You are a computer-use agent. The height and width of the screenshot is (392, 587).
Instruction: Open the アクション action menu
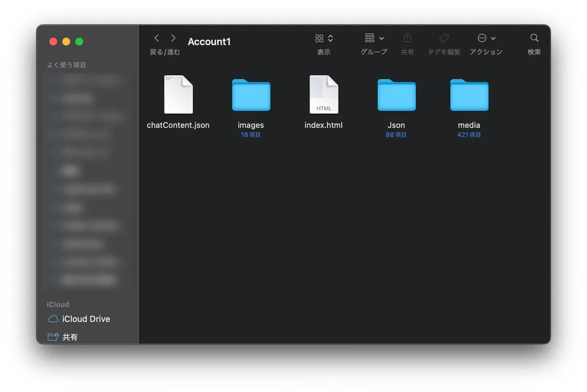486,38
